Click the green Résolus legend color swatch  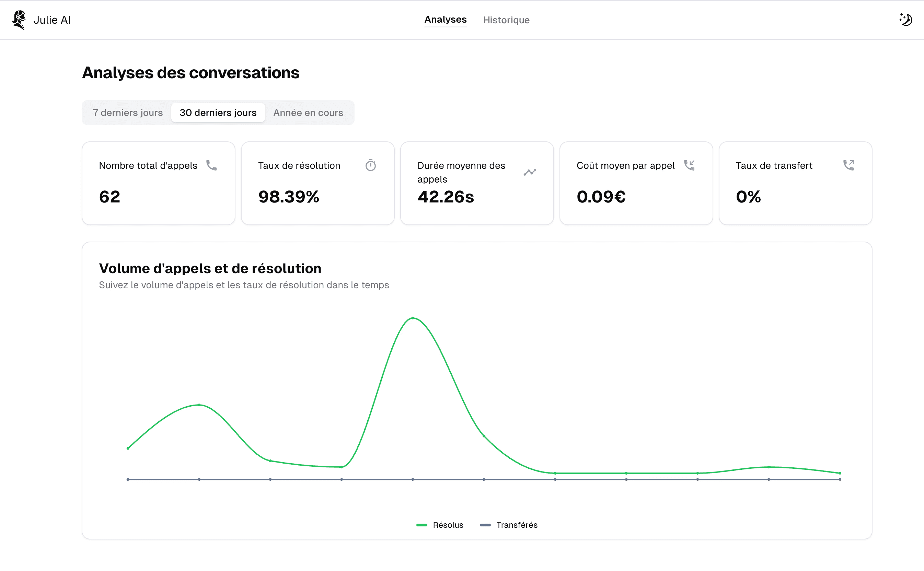pyautogui.click(x=421, y=525)
